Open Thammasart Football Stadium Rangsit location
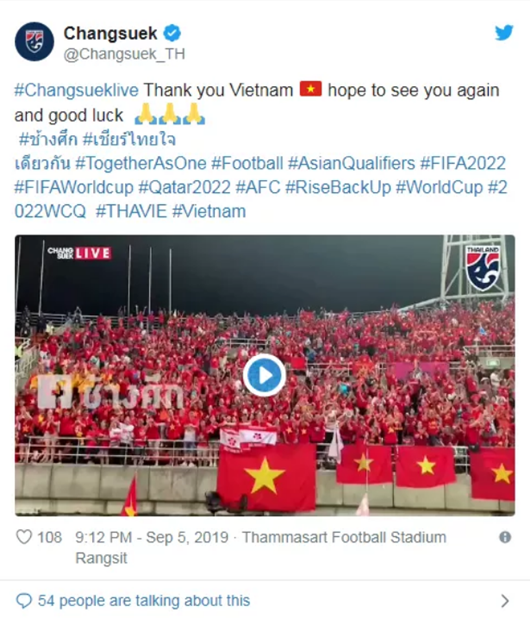Viewport: 530px width, 618px height. coord(260,547)
